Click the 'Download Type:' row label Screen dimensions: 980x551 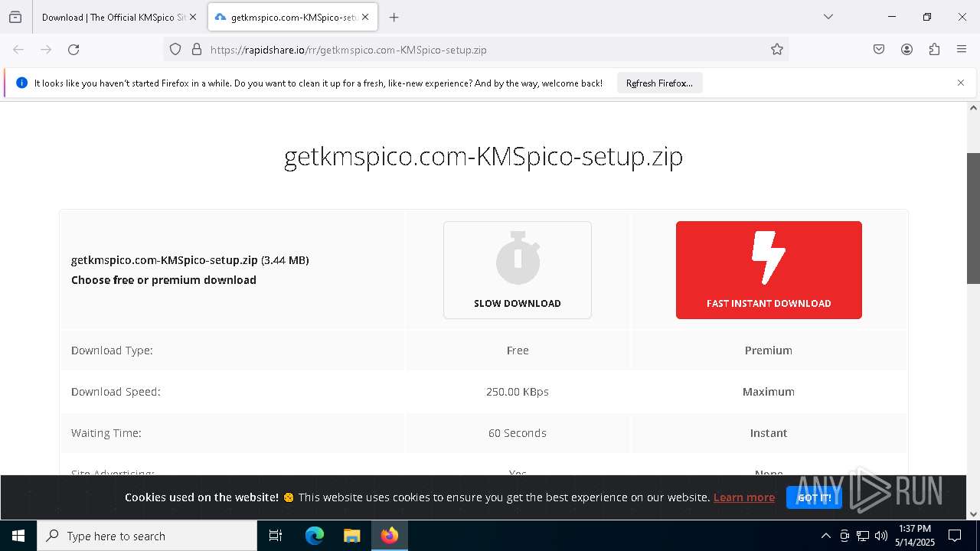(112, 350)
